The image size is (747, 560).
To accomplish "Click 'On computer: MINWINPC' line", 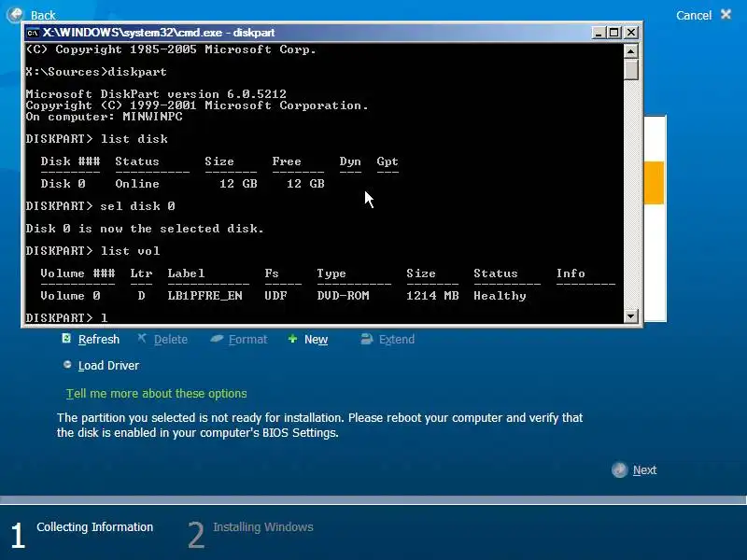I will 105,117.
